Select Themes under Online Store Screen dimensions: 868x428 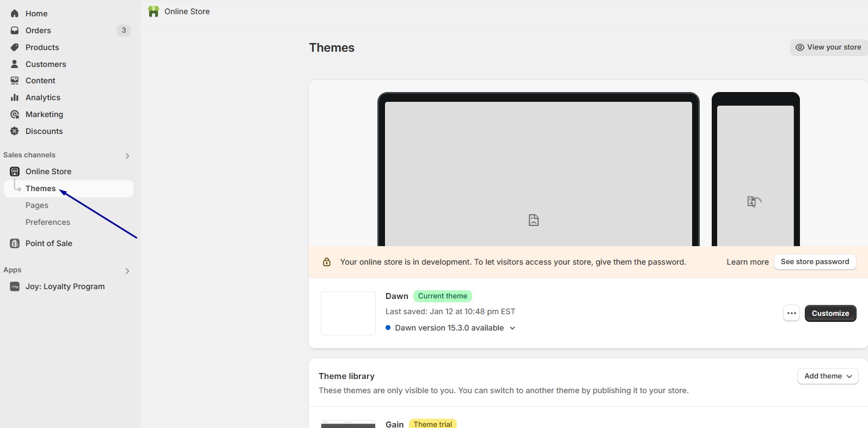[68, 188]
